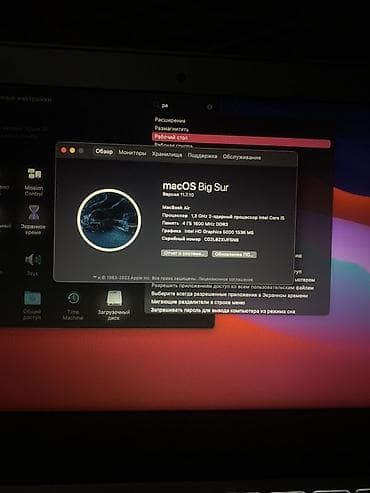Select Запрашивать пароль для вывода из режима сна
The image size is (370, 493).
point(223,311)
